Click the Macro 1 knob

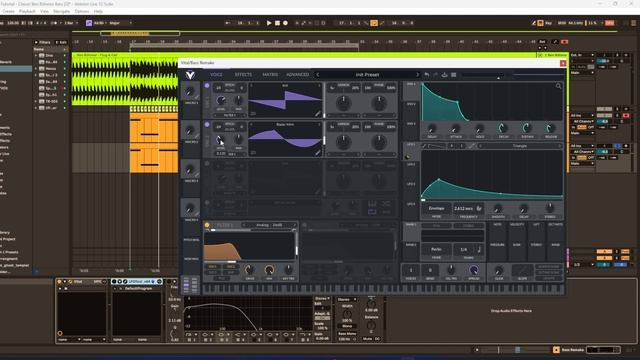[x=190, y=92]
